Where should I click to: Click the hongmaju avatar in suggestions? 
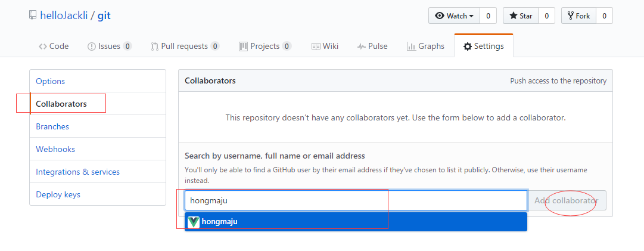[194, 222]
